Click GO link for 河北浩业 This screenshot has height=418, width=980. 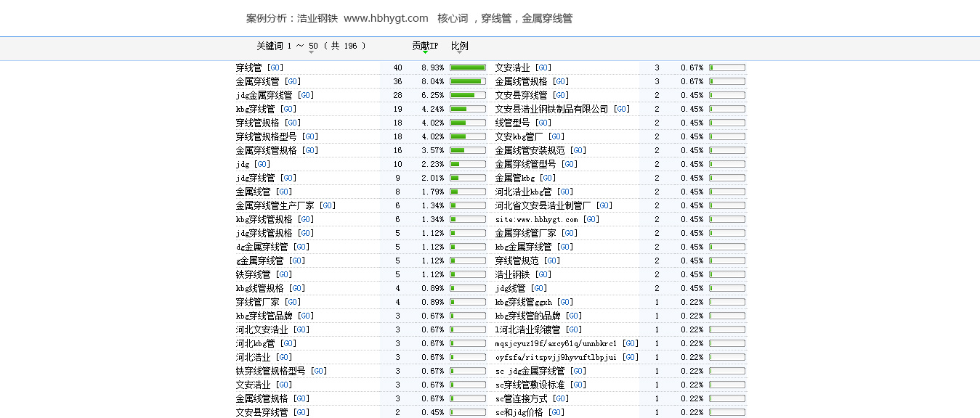point(283,357)
